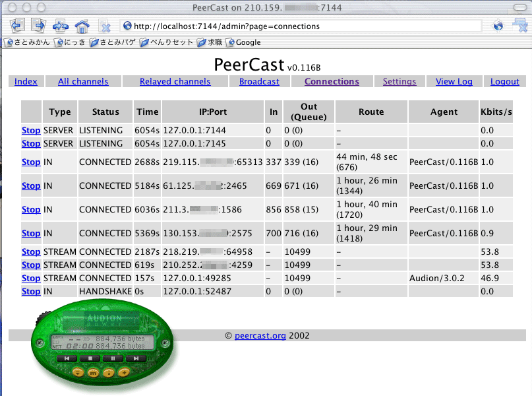Image resolution: width=532 pixels, height=396 pixels.
Task: Click the Logout link
Action: (x=505, y=81)
